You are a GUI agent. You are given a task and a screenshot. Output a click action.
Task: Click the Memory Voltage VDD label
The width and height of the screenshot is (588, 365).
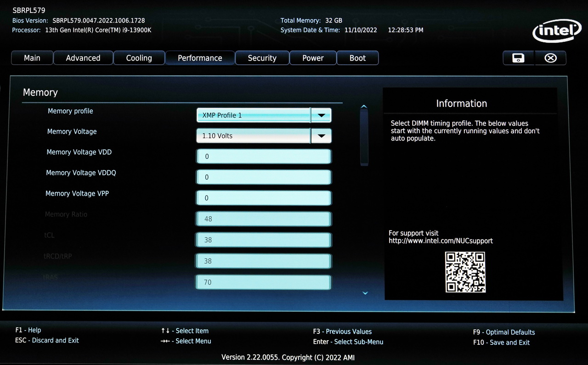click(x=79, y=152)
